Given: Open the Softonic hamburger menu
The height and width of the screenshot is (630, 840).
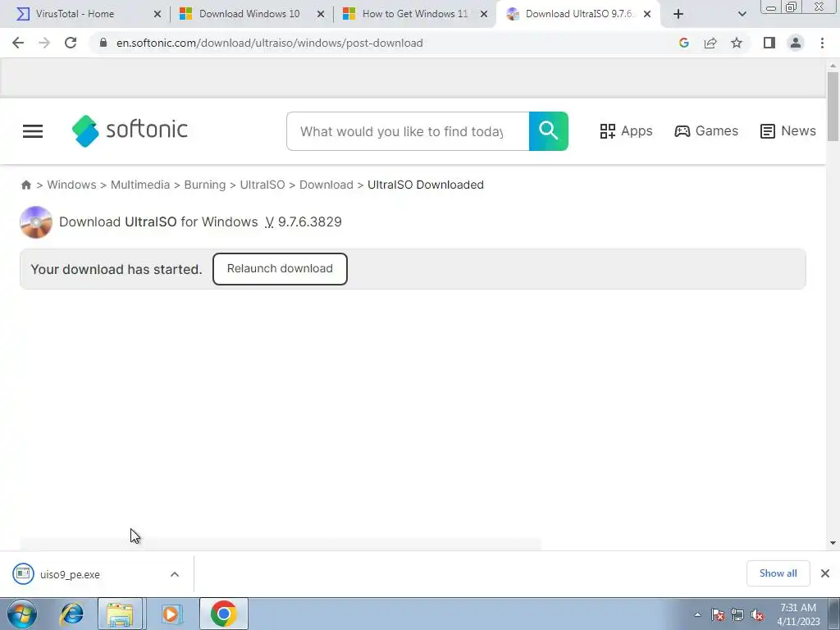Looking at the screenshot, I should pyautogui.click(x=33, y=131).
